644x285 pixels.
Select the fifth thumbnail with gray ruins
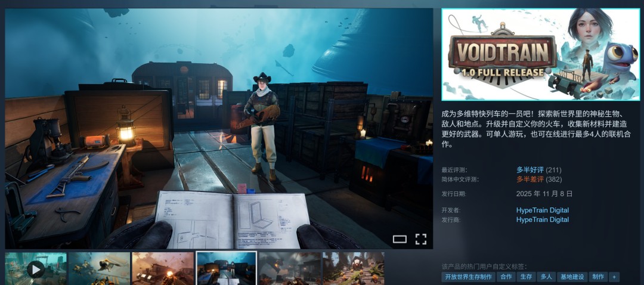pos(290,269)
